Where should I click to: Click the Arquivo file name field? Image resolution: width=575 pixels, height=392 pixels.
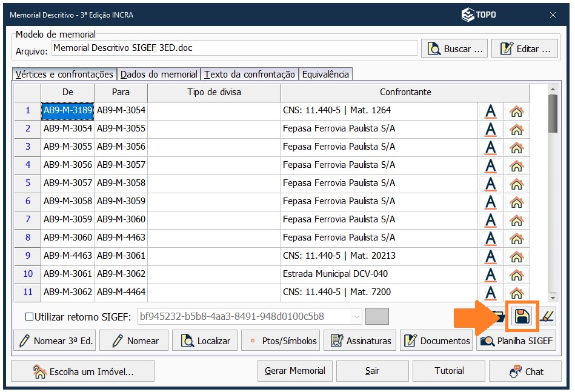pyautogui.click(x=234, y=48)
